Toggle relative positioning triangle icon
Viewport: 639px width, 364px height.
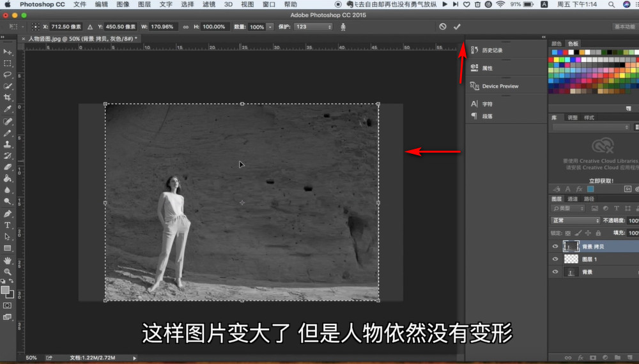90,27
